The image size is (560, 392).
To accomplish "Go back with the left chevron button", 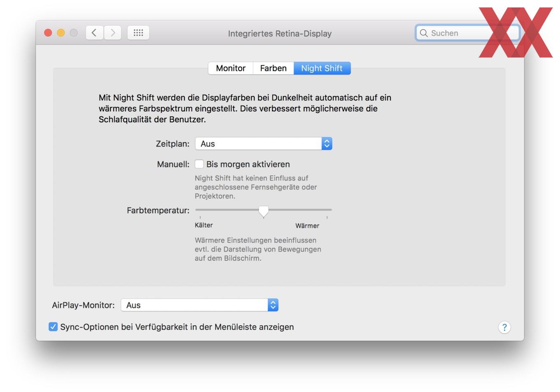I will 94,33.
